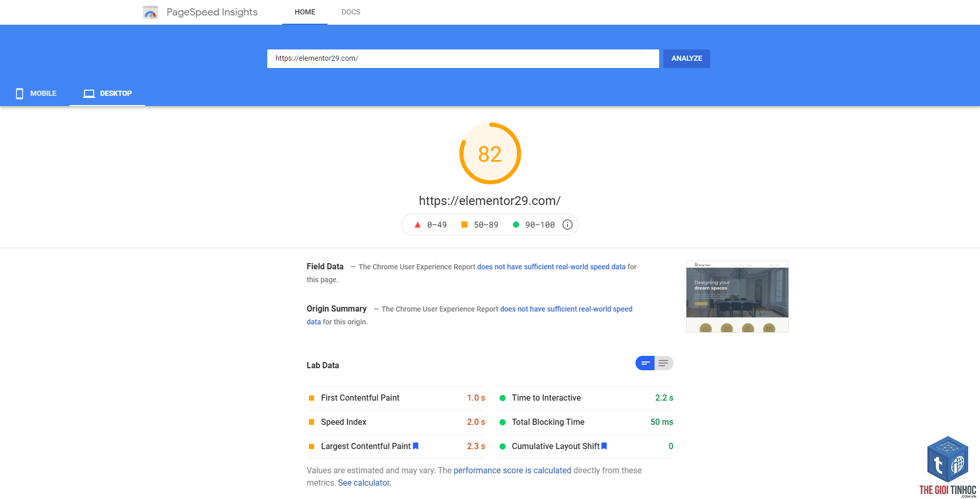Viewport: 980px width, 499px height.
Task: Expand Largest Contentful Paint metric row
Action: pyautogui.click(x=396, y=446)
